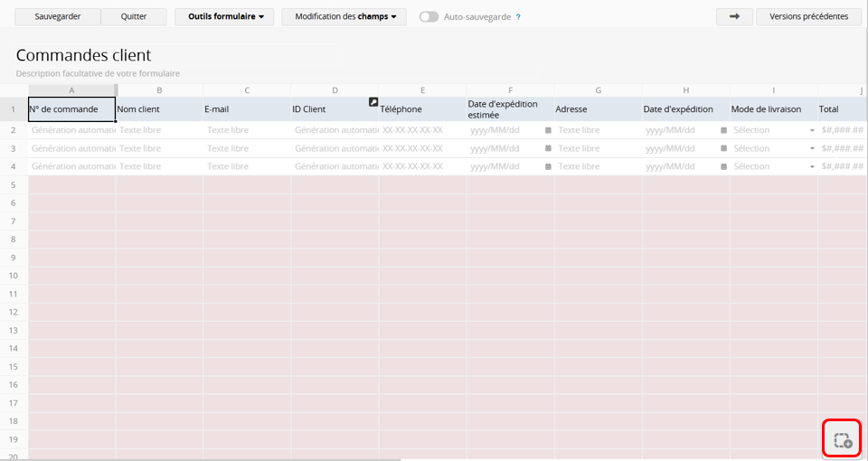The image size is (868, 461).
Task: Open the Modification des champs menu
Action: [x=344, y=16]
